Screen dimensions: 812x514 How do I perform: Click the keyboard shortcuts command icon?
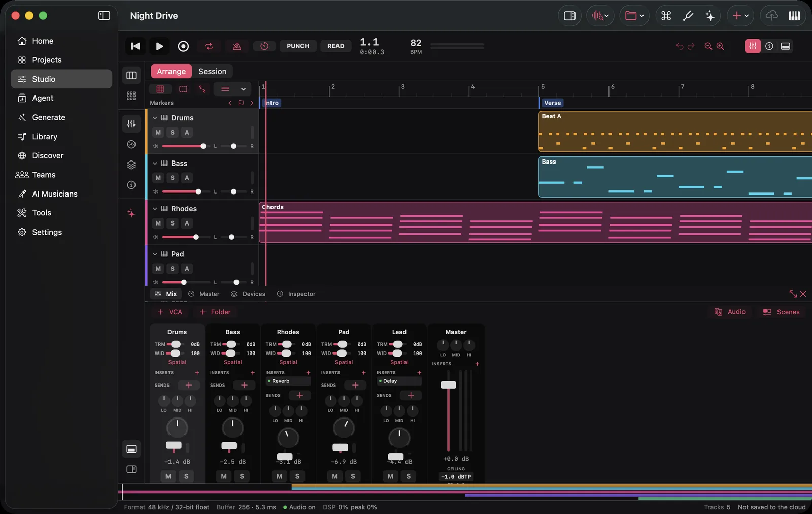tap(666, 16)
